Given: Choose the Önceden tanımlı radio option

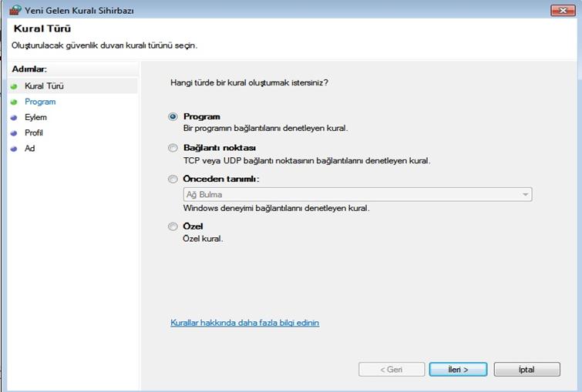Looking at the screenshot, I should coord(173,179).
